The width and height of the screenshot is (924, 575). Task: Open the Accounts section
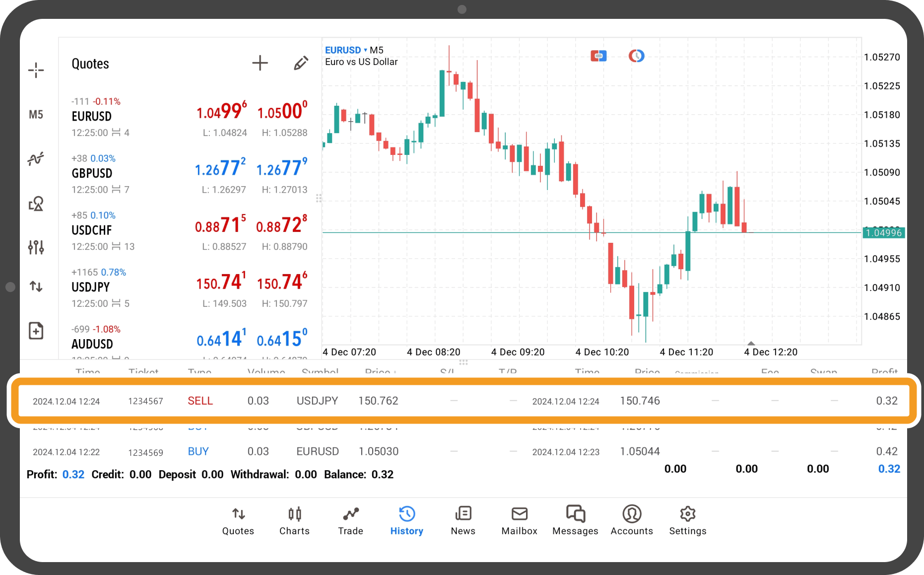(x=631, y=520)
